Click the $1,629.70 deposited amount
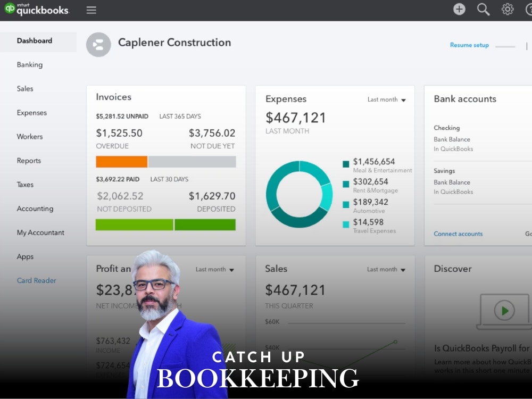Viewport: 532px width, 399px height. point(212,196)
